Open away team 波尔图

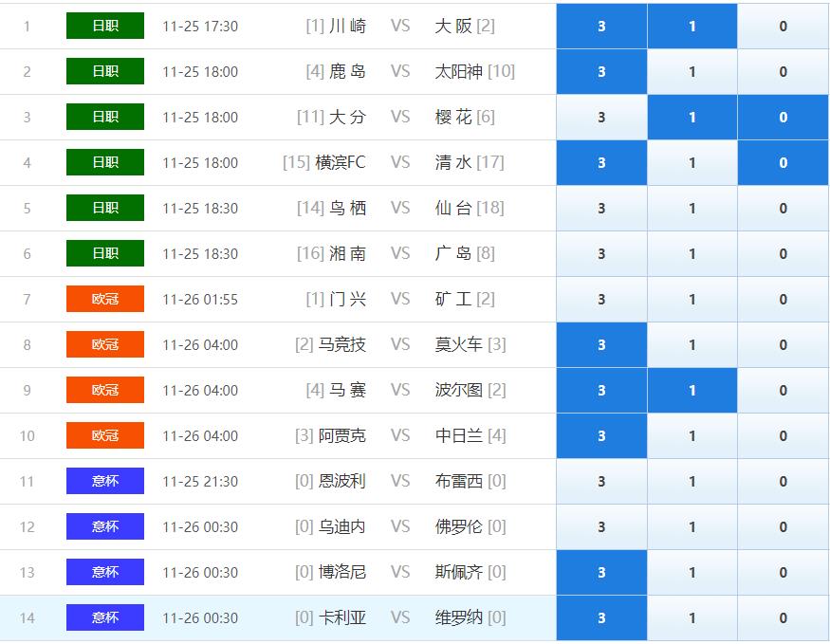tap(458, 390)
